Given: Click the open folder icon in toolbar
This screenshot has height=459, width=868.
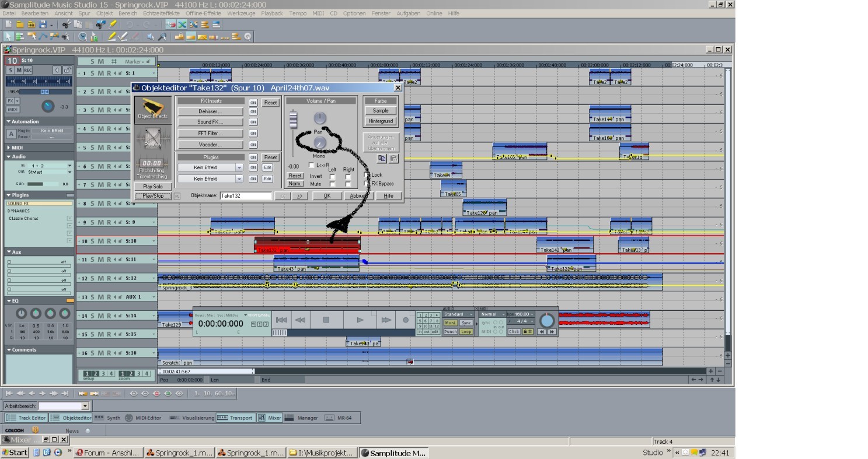Looking at the screenshot, I should pos(20,24).
